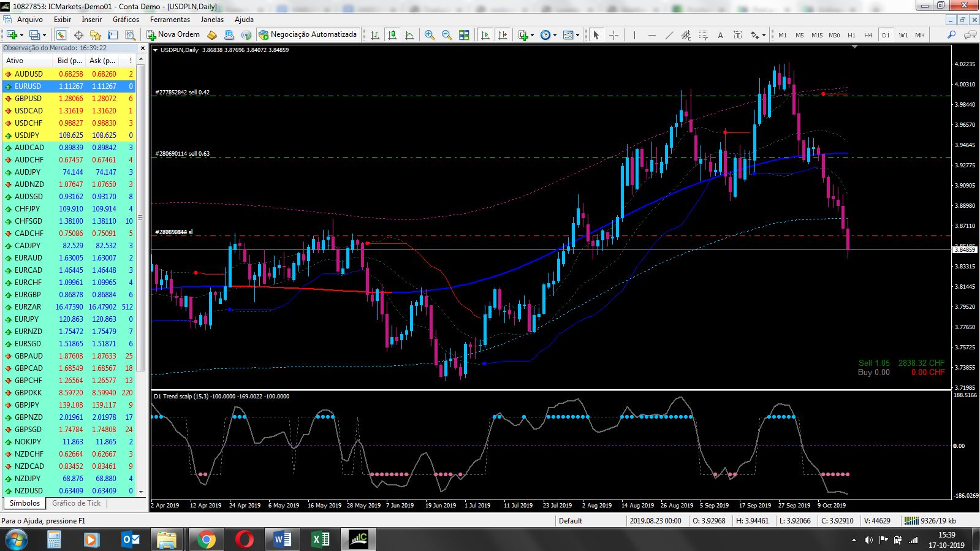980x551 pixels.
Task: Open the Ferramentas menu
Action: click(x=170, y=20)
